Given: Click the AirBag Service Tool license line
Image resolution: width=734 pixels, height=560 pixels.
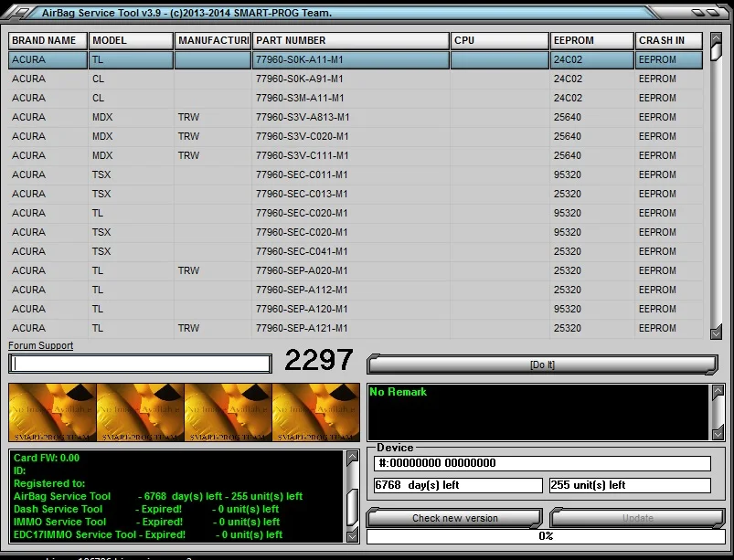Looking at the screenshot, I should pyautogui.click(x=158, y=496).
